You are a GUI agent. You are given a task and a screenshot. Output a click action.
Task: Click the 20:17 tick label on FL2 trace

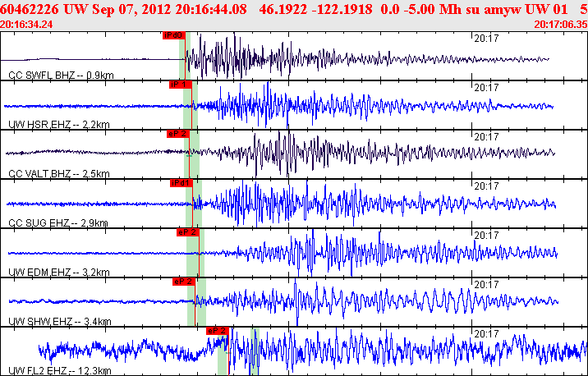486,333
